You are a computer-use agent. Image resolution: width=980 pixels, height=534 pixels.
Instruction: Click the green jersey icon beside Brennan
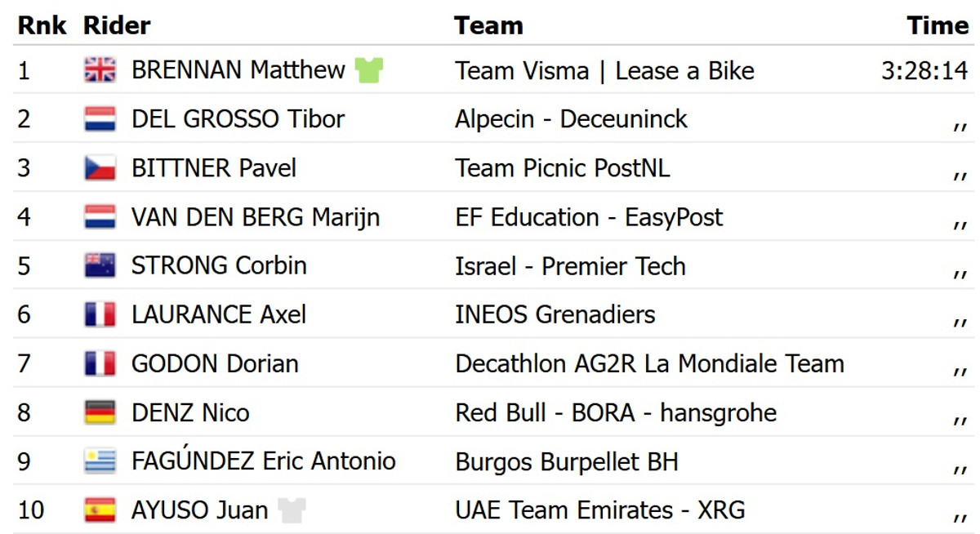pos(369,71)
